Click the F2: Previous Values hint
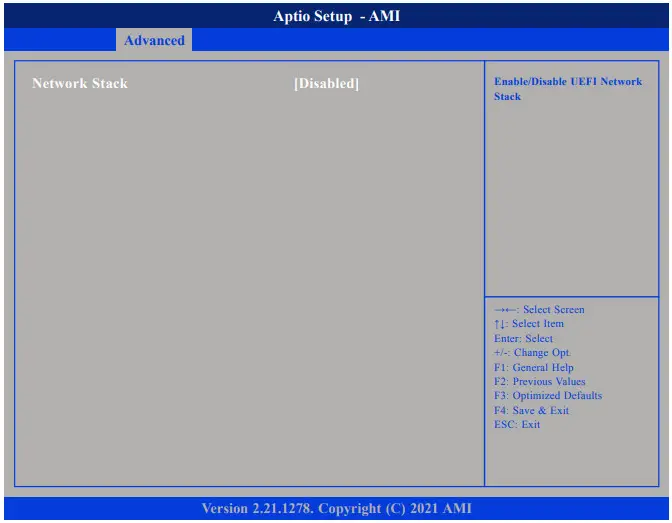Image resolution: width=672 pixels, height=523 pixels. [x=540, y=381]
